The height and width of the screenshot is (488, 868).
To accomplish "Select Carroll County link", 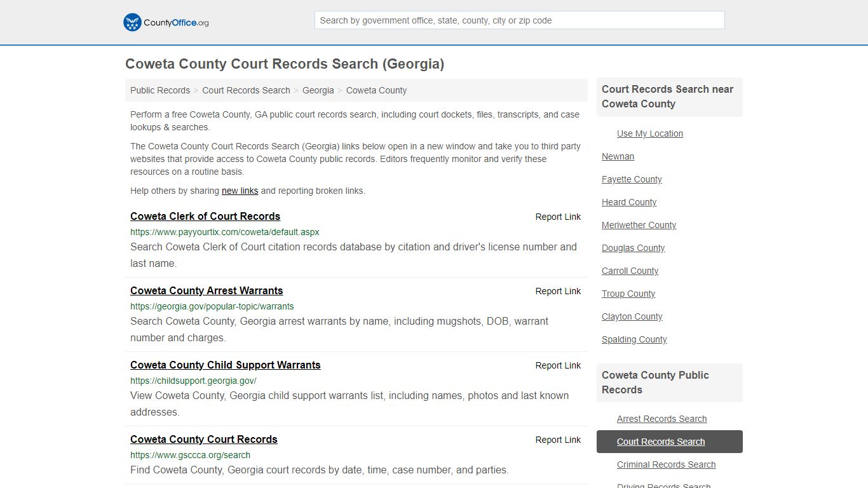I will 630,271.
